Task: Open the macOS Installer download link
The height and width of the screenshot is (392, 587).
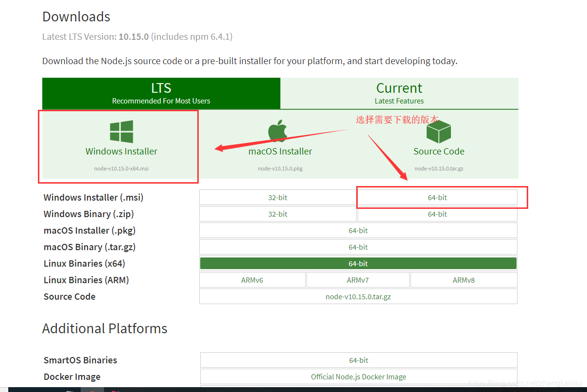Action: coord(280,151)
